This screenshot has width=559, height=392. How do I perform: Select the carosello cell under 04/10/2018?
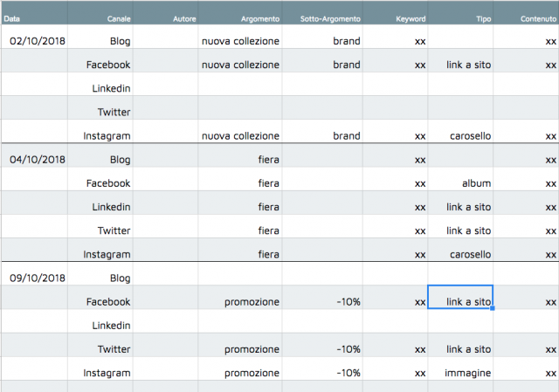click(x=460, y=251)
